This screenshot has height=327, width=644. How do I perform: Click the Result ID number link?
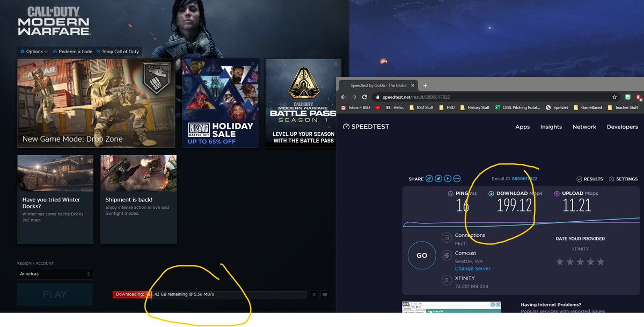[x=525, y=179]
